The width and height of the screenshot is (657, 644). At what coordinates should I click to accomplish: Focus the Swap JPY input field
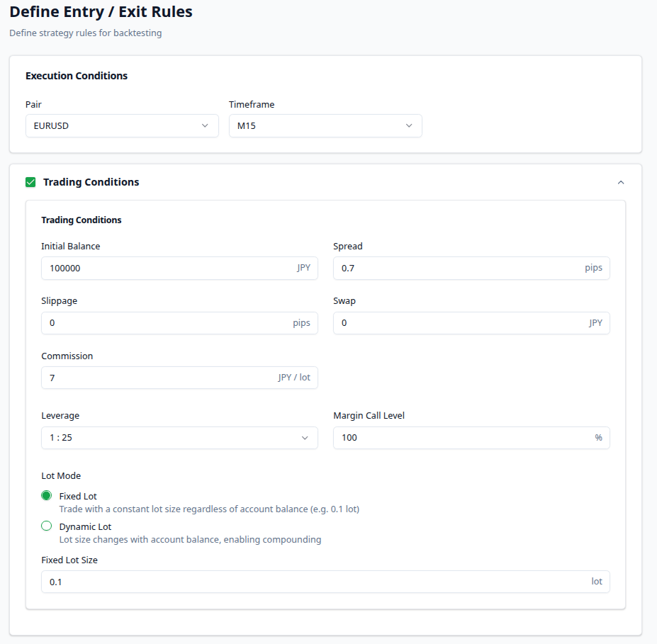tap(457, 323)
